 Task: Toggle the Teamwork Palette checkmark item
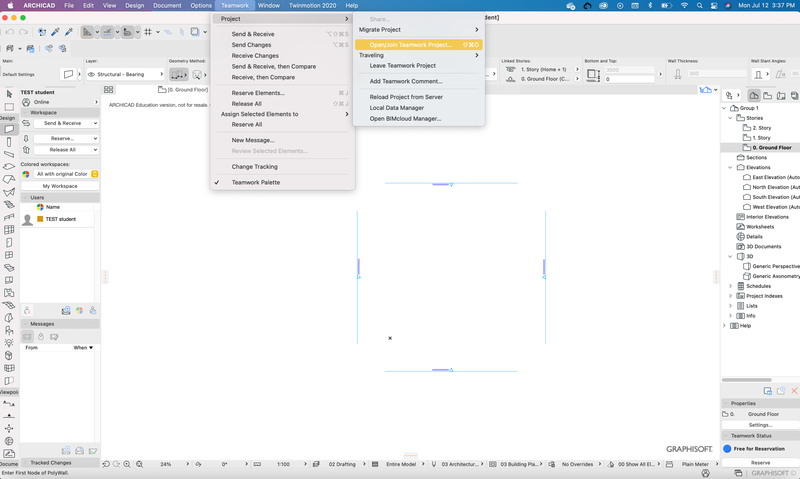coord(256,182)
